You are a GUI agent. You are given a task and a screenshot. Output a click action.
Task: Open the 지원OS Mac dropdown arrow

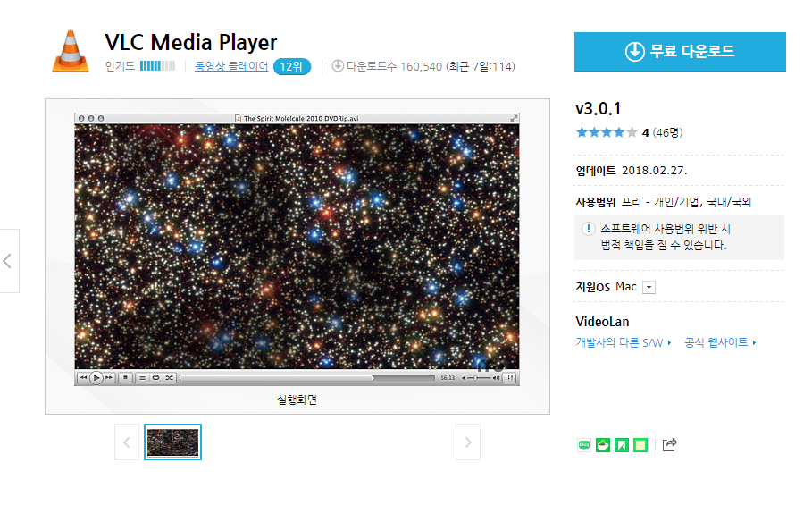coord(649,288)
